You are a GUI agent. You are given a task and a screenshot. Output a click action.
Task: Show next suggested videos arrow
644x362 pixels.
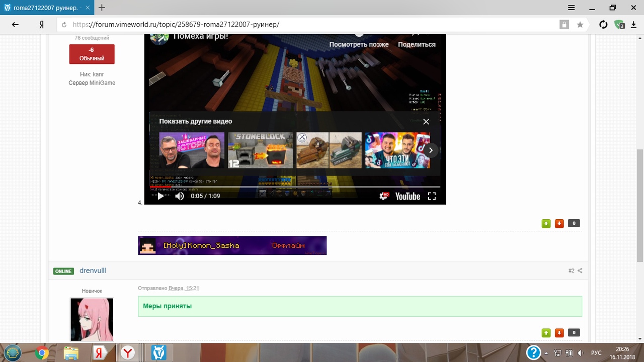(431, 150)
